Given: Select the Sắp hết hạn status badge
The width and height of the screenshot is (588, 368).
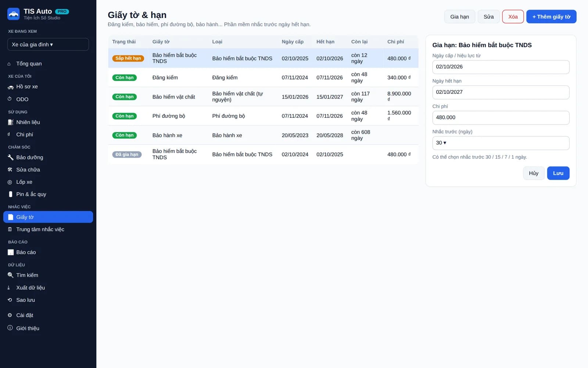Looking at the screenshot, I should 128,58.
